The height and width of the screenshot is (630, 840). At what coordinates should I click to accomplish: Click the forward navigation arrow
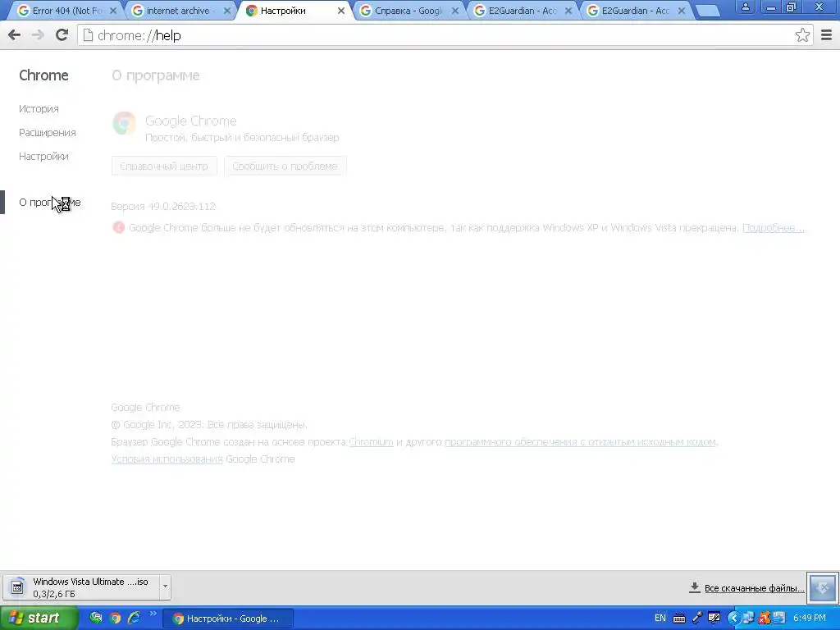[38, 35]
